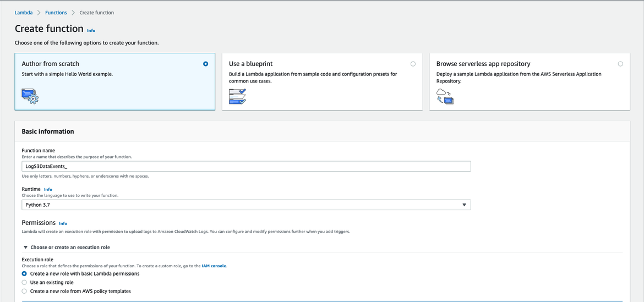Click the Info link beside Create function

point(91,30)
